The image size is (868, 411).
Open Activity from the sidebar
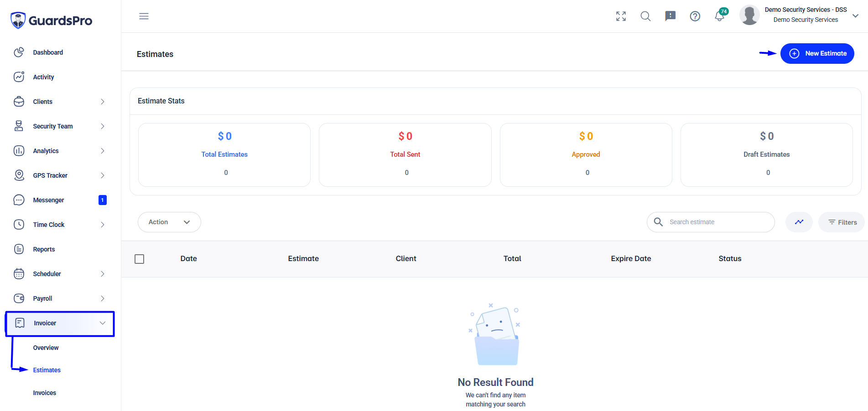(43, 77)
